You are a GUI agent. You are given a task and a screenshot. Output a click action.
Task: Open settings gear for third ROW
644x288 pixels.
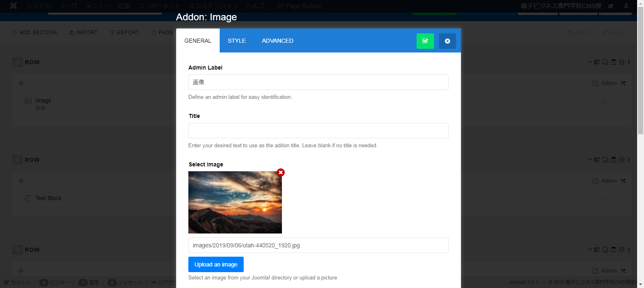pos(622,250)
